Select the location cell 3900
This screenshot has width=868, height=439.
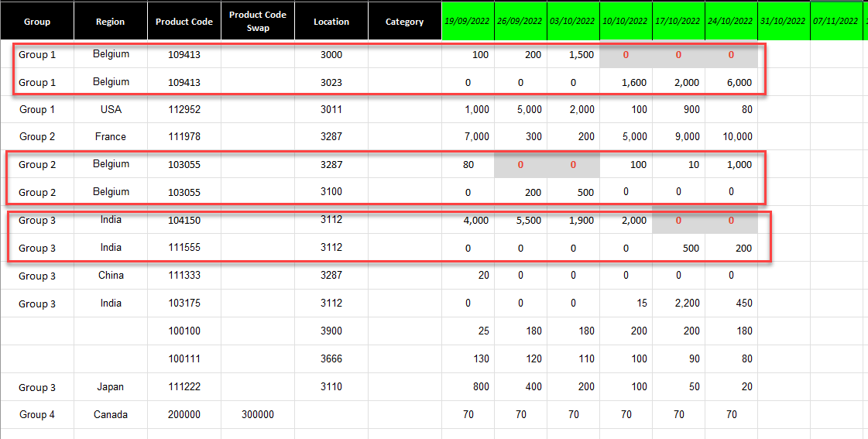(331, 331)
